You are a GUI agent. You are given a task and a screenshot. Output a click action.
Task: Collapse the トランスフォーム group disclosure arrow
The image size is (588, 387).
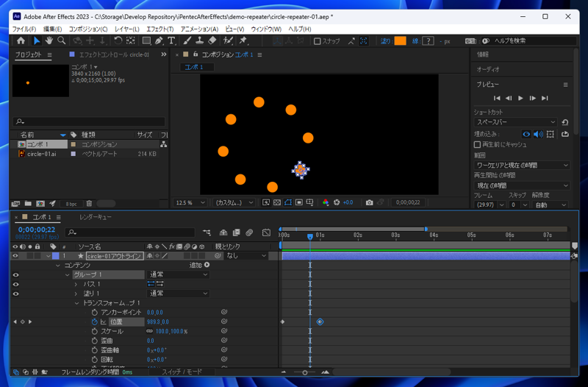coord(76,303)
